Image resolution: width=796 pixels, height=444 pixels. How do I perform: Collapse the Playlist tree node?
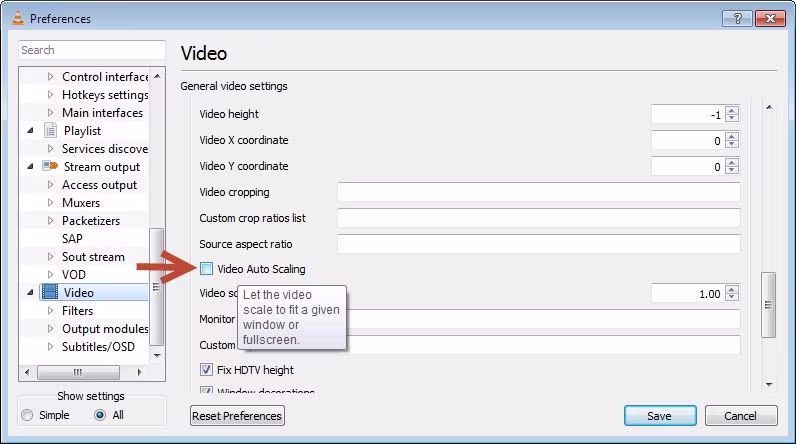(x=30, y=130)
